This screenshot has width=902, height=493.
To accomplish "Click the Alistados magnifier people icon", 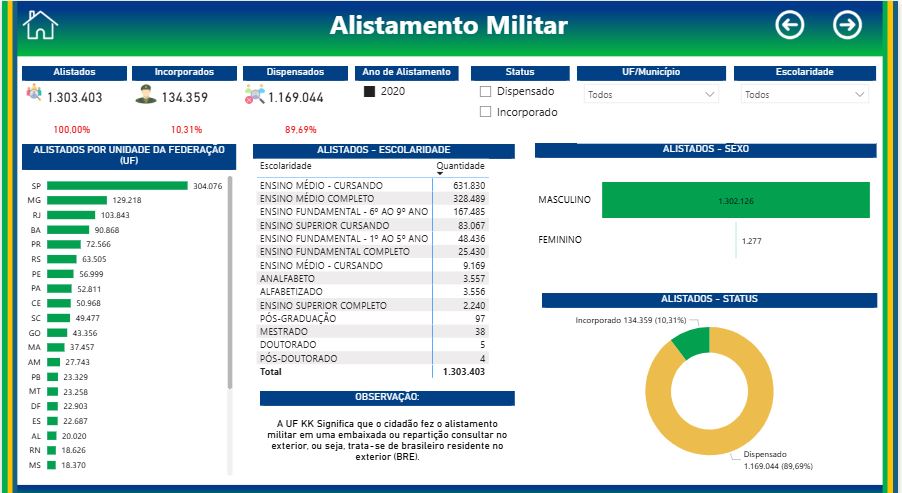I will click(x=34, y=93).
